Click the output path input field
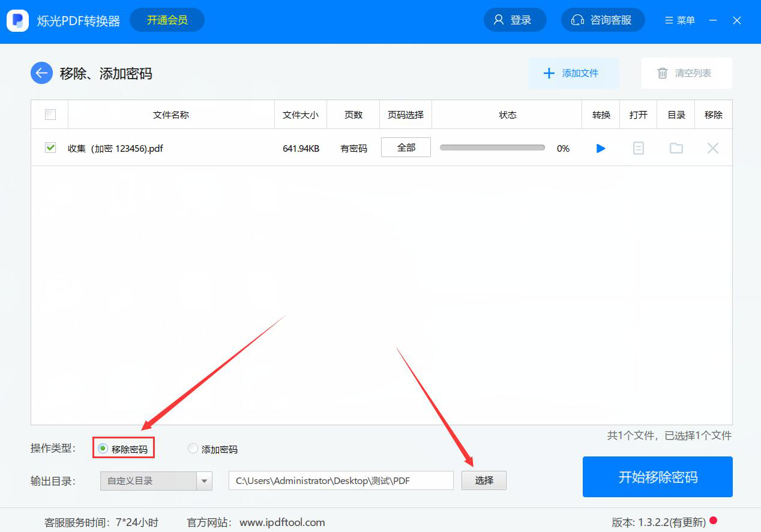The image size is (761, 532). coord(341,480)
